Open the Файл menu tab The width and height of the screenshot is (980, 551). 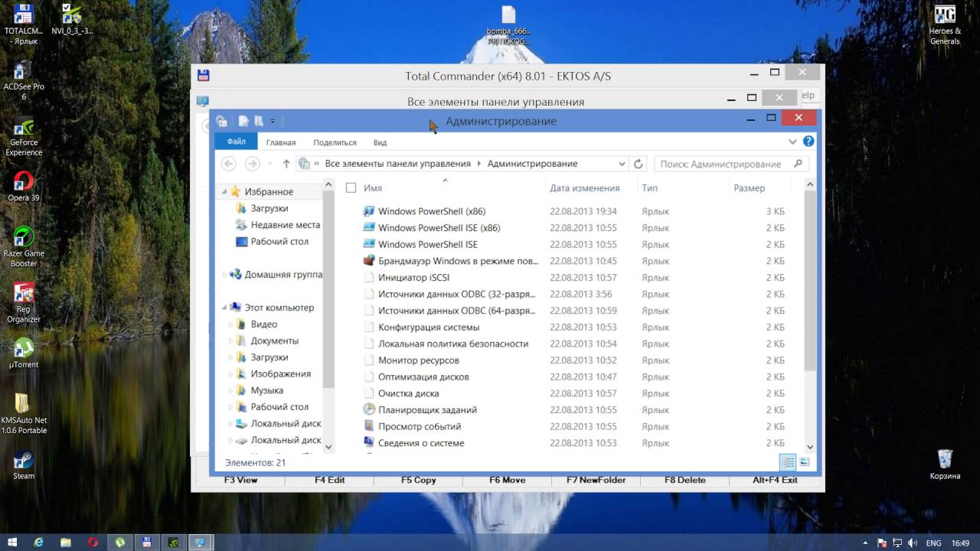click(x=237, y=142)
